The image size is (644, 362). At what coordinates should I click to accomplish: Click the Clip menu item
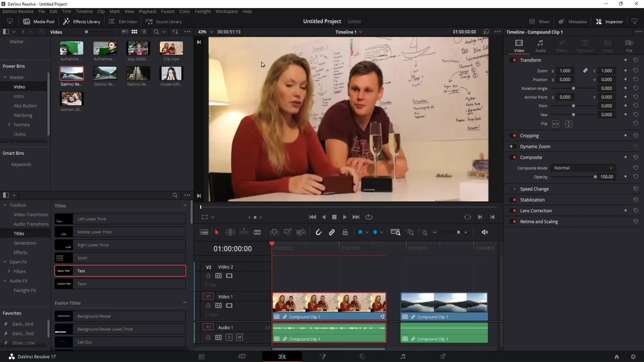click(x=101, y=11)
